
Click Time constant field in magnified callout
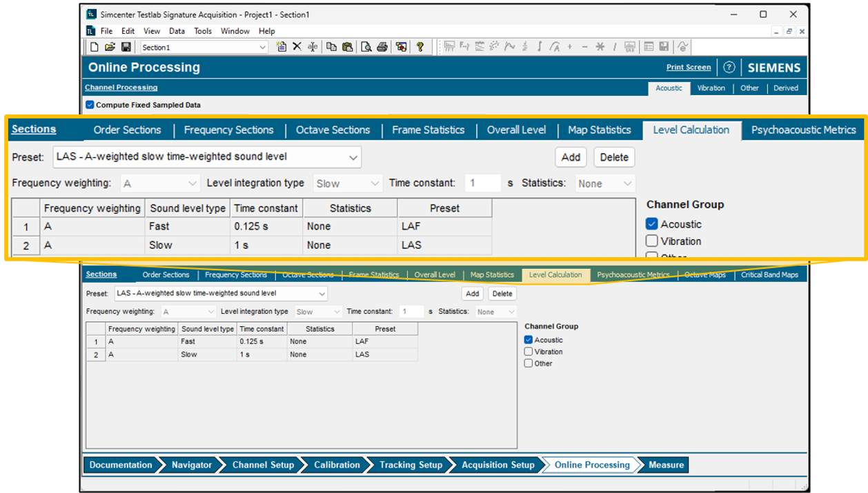482,183
